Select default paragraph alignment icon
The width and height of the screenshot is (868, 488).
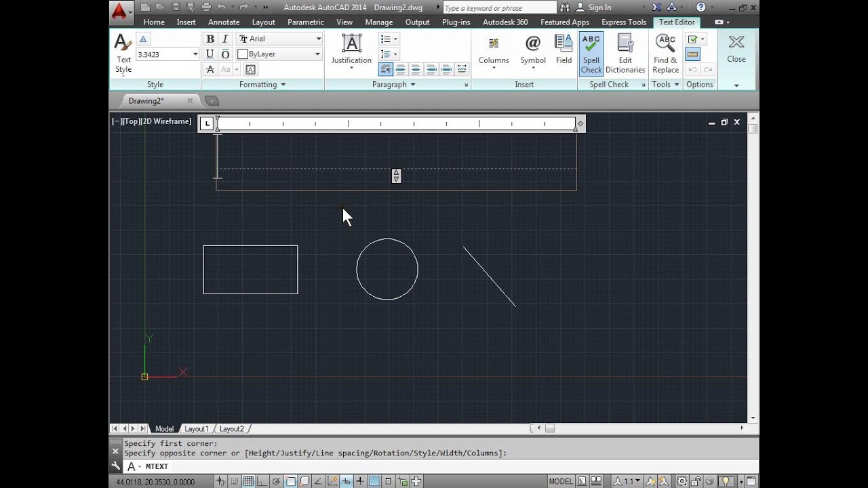[x=386, y=69]
